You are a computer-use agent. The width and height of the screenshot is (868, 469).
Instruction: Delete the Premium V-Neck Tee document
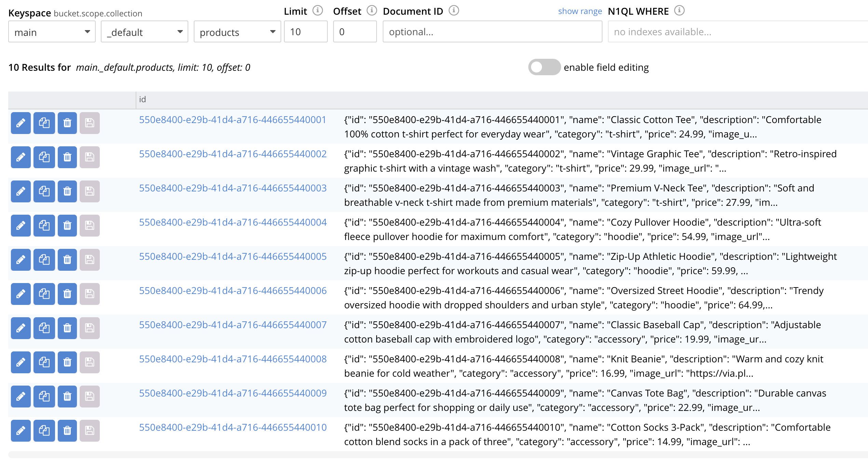point(67,191)
